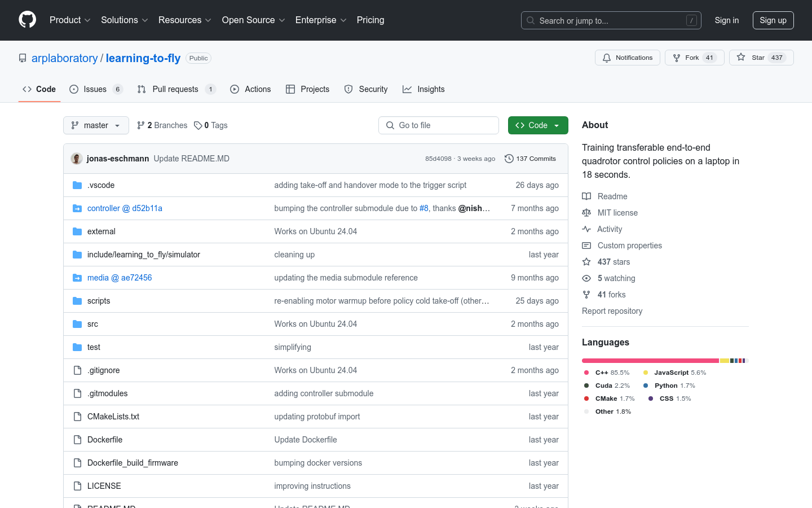
Task: Open the Dockerfile_build_firmware file
Action: pyautogui.click(x=133, y=463)
